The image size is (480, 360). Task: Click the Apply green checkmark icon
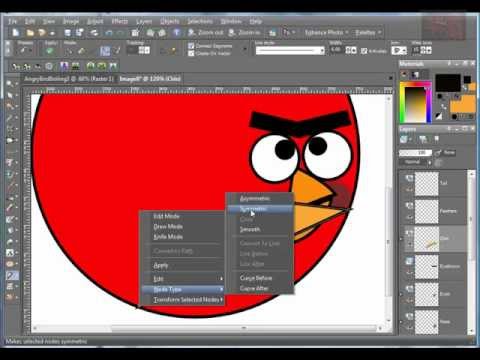(x=50, y=51)
